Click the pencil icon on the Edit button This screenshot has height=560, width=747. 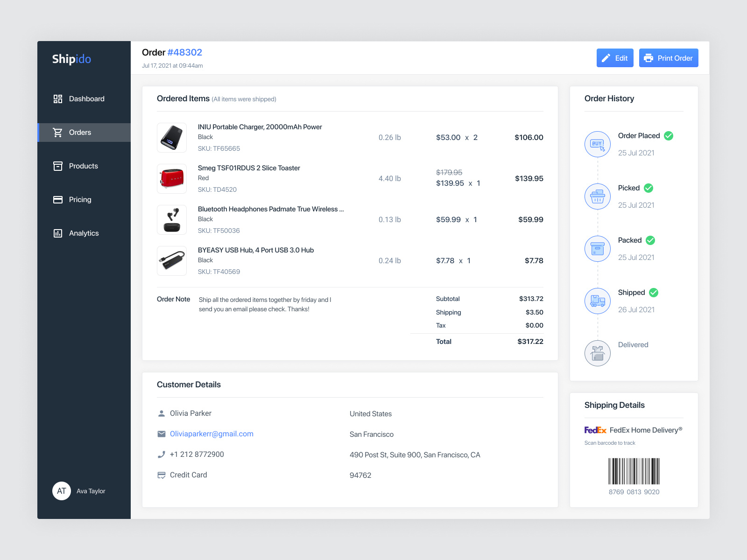point(606,58)
